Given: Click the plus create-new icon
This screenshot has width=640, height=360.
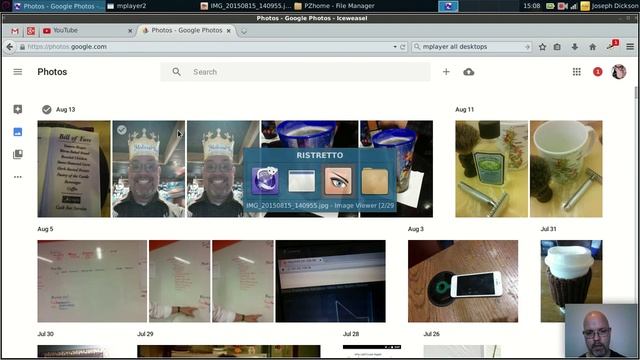Looking at the screenshot, I should pyautogui.click(x=446, y=72).
